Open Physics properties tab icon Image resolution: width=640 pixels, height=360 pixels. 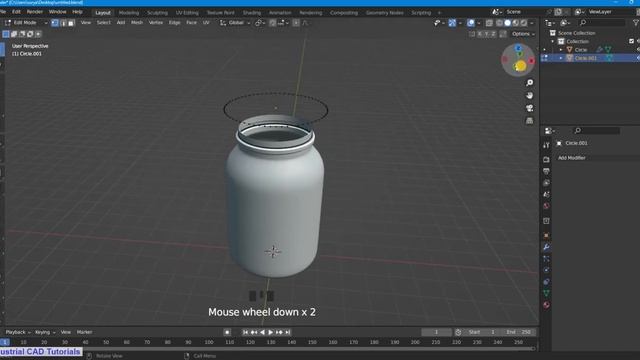pos(546,270)
